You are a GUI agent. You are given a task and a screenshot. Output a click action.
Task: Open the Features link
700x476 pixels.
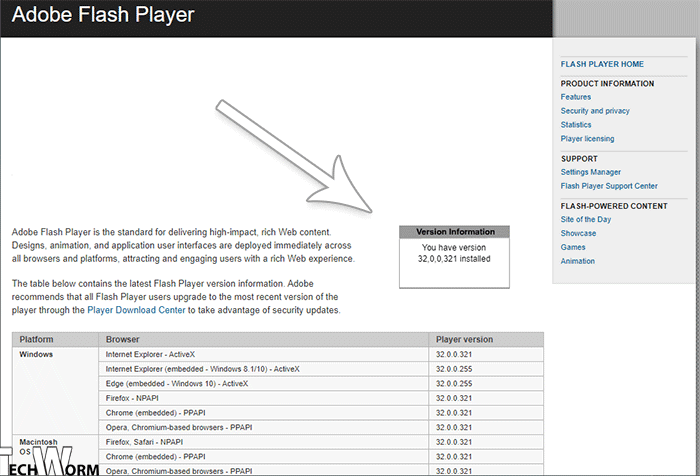pyautogui.click(x=575, y=97)
